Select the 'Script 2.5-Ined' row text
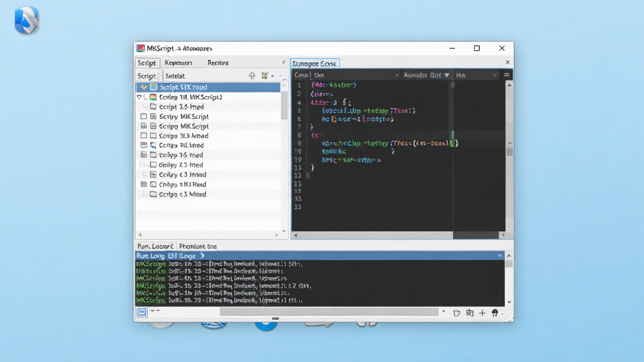 [181, 107]
